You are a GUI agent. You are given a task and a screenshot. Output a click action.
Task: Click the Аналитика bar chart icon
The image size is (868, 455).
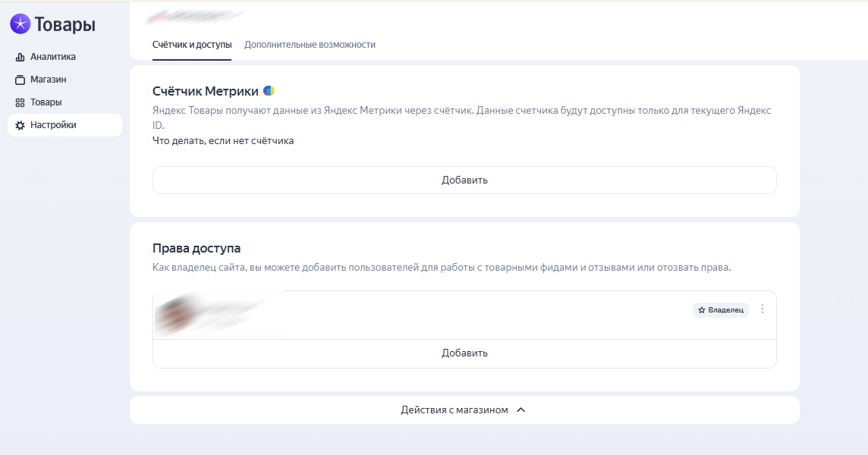(20, 57)
